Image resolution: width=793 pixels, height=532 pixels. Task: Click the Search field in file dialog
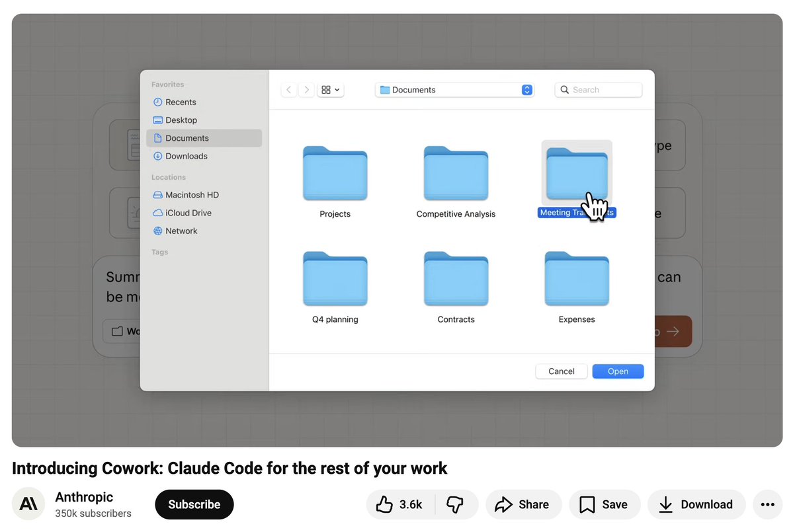pyautogui.click(x=599, y=90)
